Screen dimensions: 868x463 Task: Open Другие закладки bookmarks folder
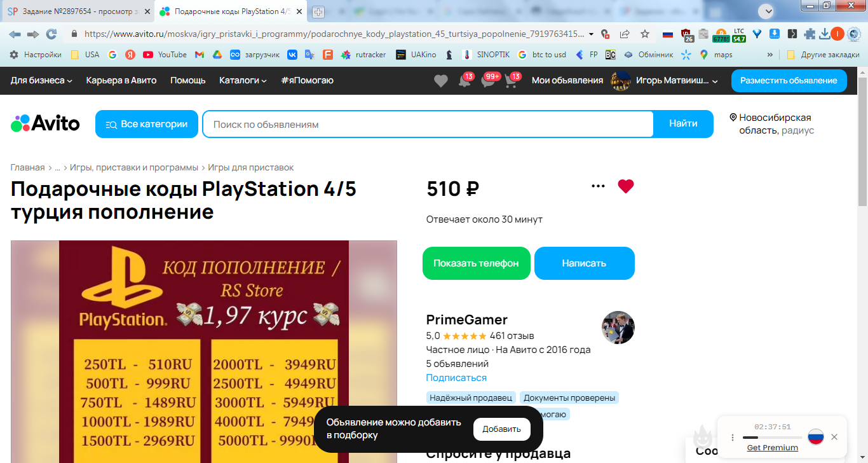point(823,55)
